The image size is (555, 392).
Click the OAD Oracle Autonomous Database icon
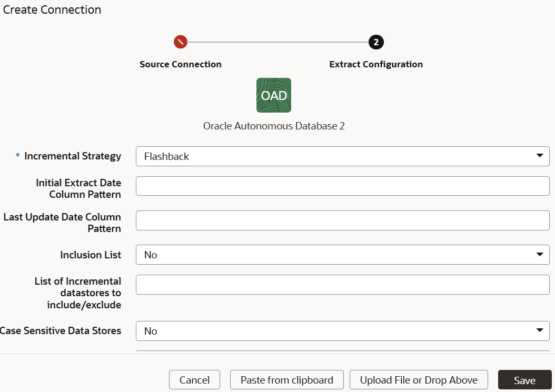coord(273,95)
